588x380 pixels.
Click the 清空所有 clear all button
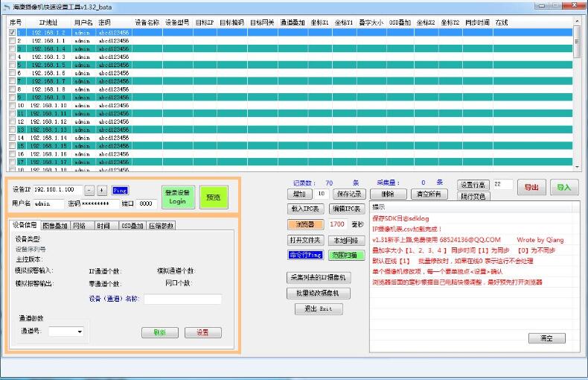coord(429,194)
